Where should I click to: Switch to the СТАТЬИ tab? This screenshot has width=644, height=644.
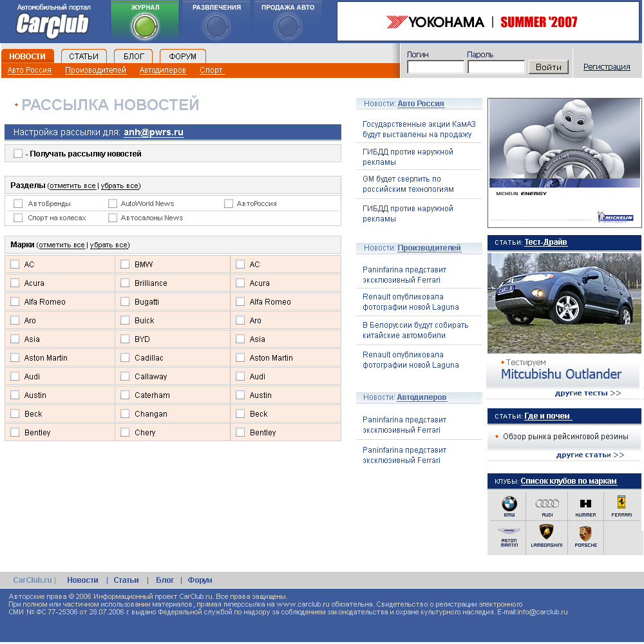pos(84,56)
